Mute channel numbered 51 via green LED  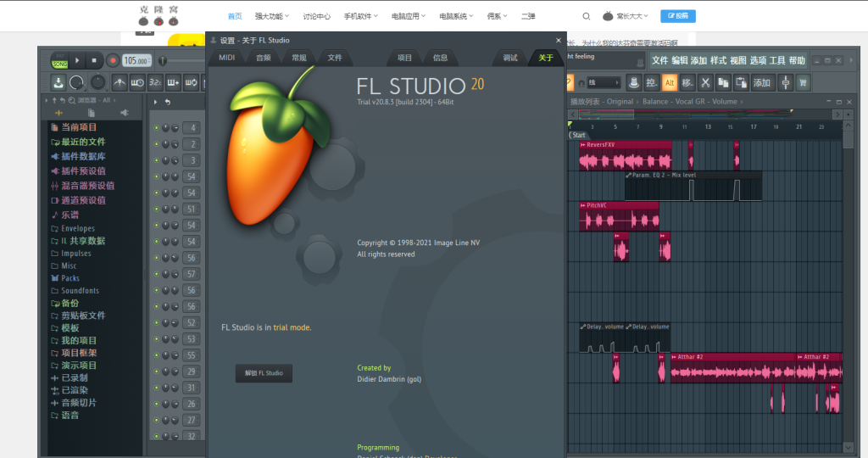[x=157, y=209]
